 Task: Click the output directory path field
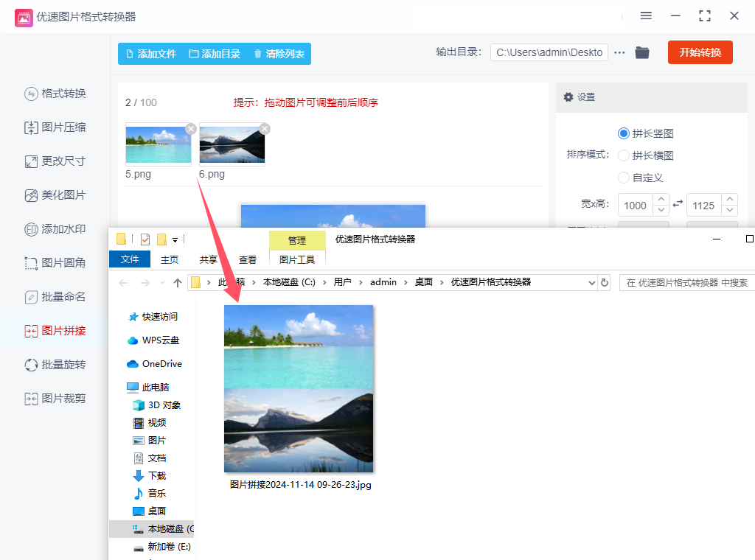click(x=549, y=52)
